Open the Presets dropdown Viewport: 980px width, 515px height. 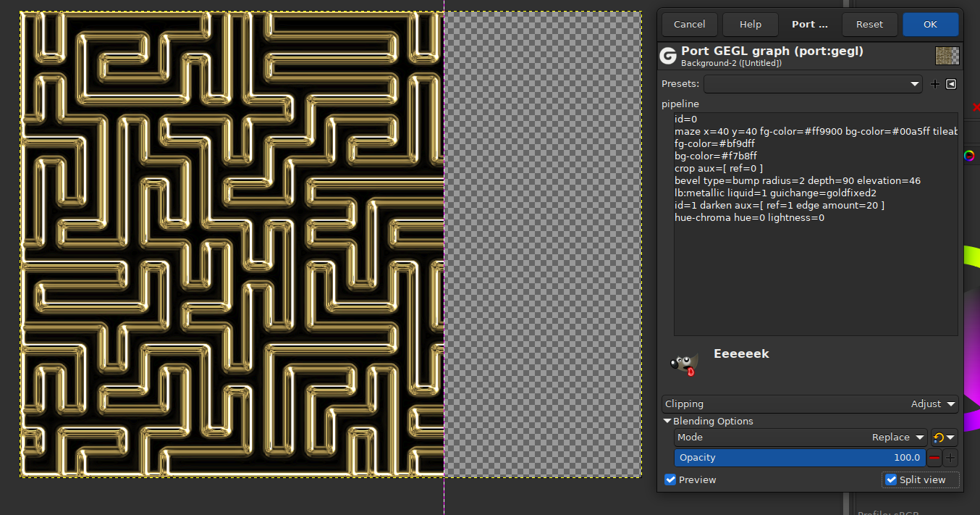[x=813, y=84]
